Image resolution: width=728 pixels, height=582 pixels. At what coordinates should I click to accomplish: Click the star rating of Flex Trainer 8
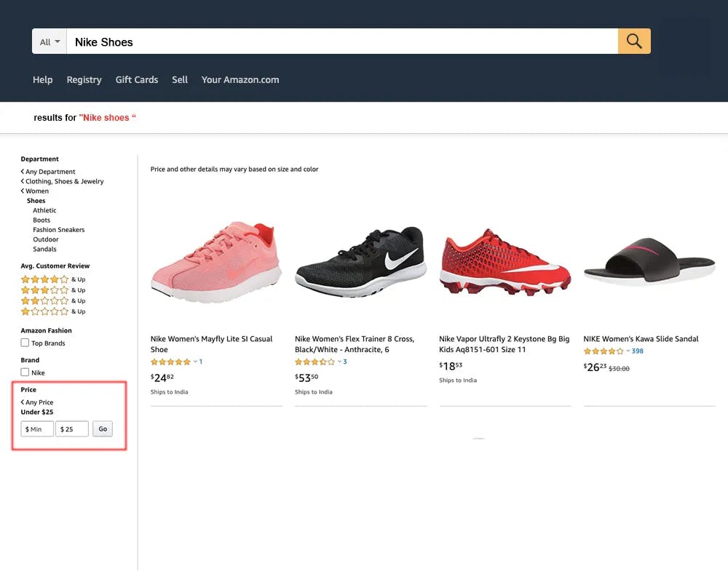[314, 362]
